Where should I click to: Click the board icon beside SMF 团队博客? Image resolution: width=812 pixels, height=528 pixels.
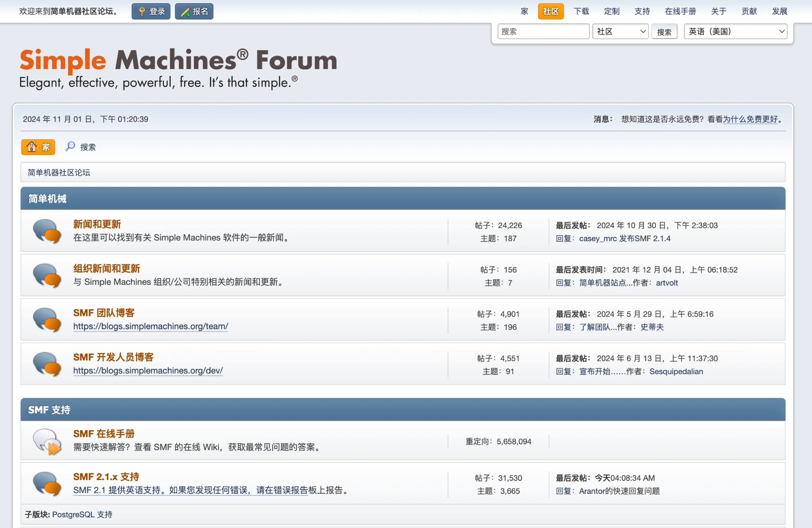(x=47, y=320)
